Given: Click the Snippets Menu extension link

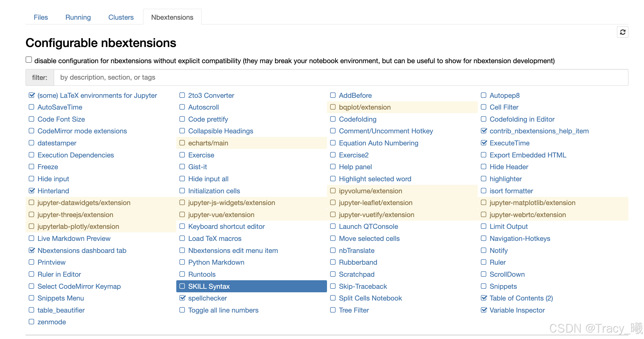Looking at the screenshot, I should [61, 298].
